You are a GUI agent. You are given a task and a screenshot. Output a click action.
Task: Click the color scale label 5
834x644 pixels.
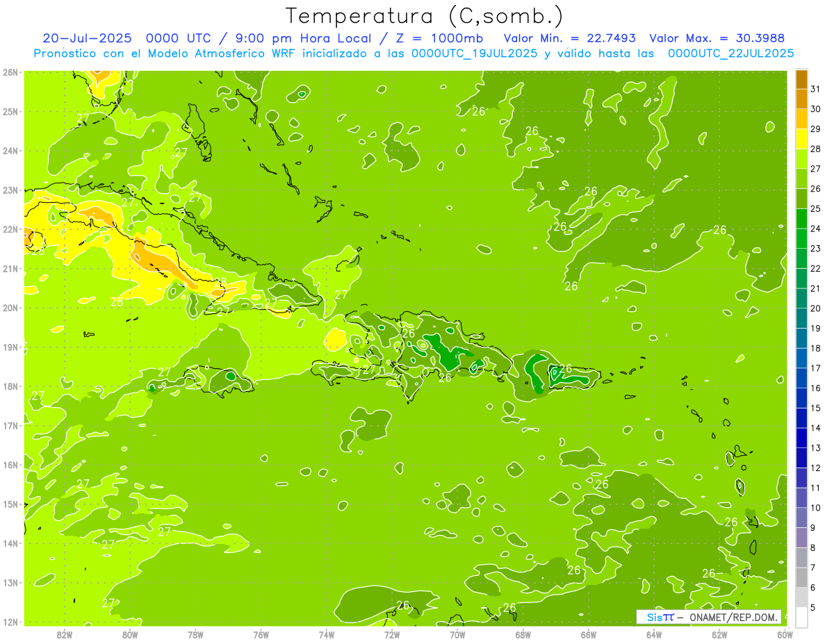(812, 607)
